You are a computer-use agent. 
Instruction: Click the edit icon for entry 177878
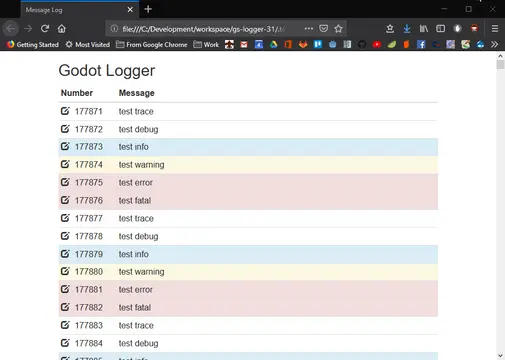click(x=65, y=236)
